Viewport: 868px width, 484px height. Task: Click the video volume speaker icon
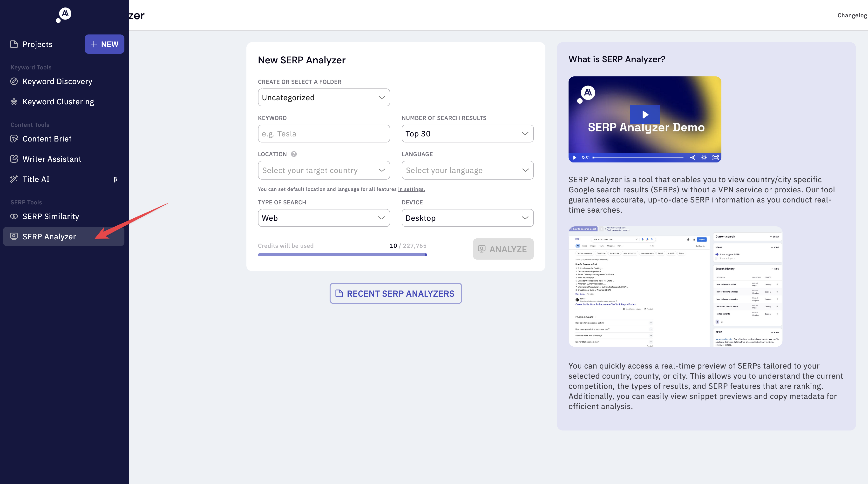click(x=692, y=158)
